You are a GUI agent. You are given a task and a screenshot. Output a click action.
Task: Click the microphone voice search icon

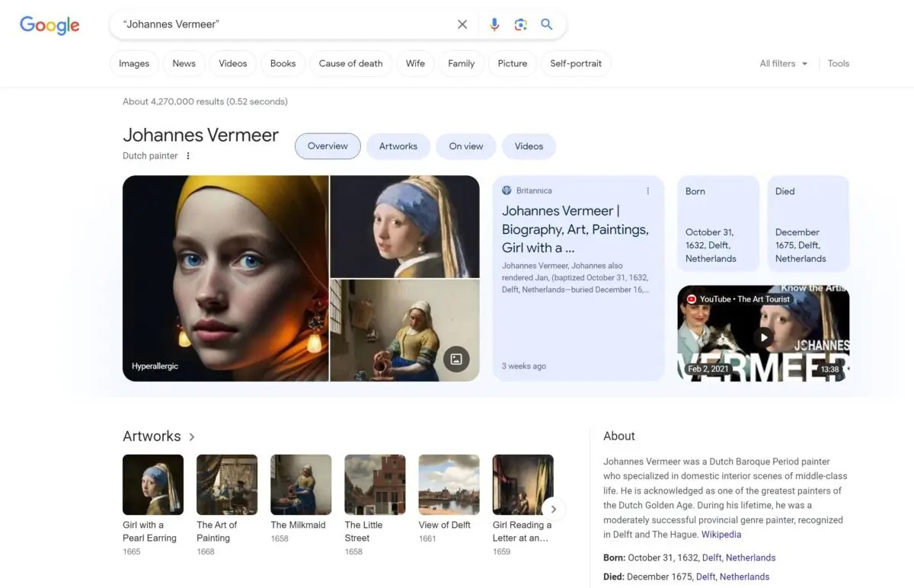tap(494, 24)
